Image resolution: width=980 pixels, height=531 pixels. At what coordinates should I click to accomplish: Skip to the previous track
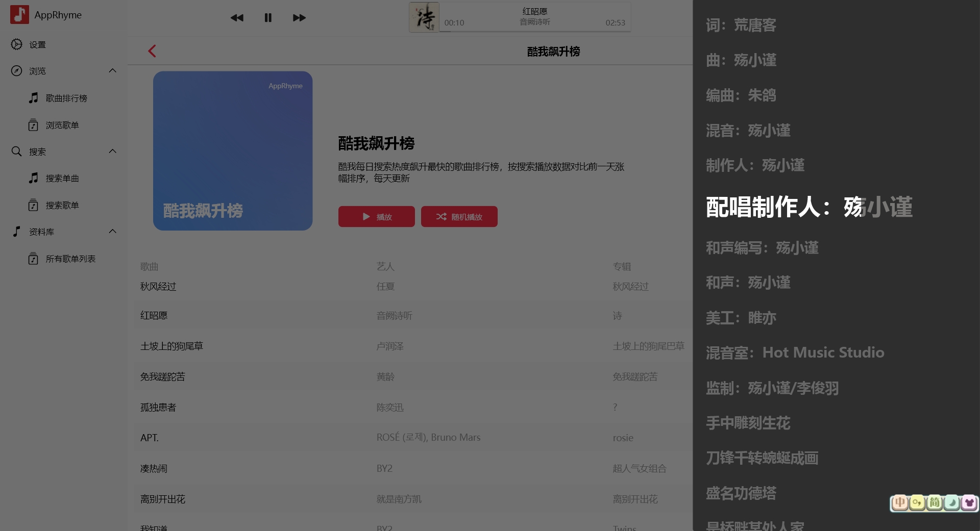tap(237, 18)
